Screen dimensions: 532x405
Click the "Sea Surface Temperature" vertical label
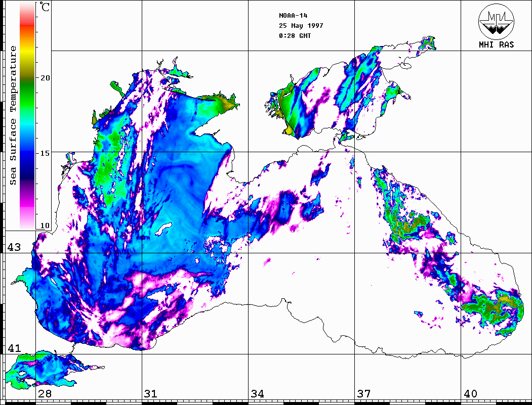coord(13,116)
